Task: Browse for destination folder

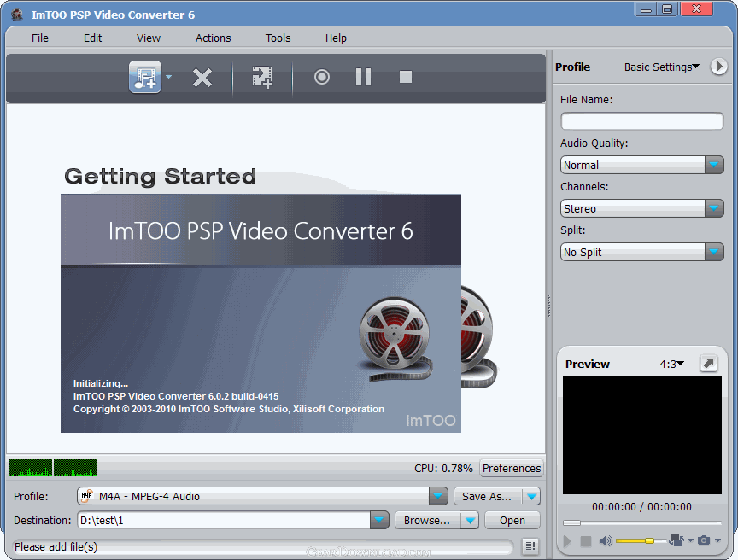Action: tap(428, 521)
